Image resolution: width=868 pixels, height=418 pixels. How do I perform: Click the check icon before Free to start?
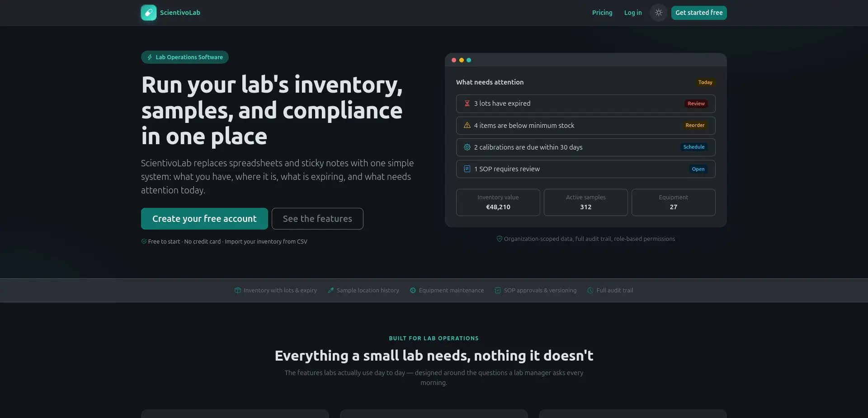pyautogui.click(x=144, y=241)
